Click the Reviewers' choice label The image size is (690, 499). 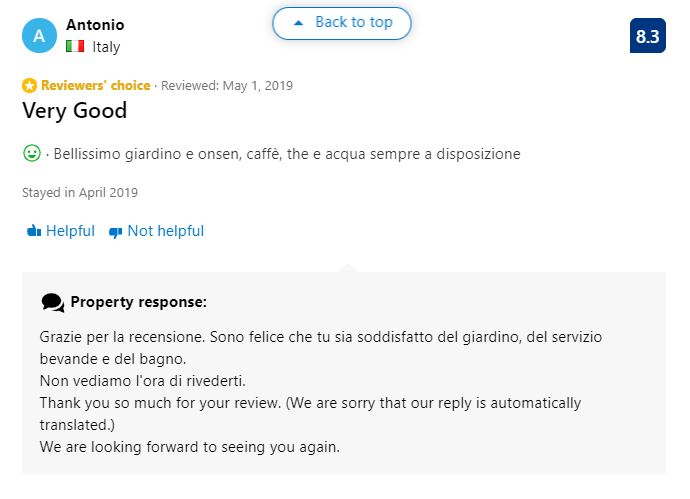coord(95,85)
